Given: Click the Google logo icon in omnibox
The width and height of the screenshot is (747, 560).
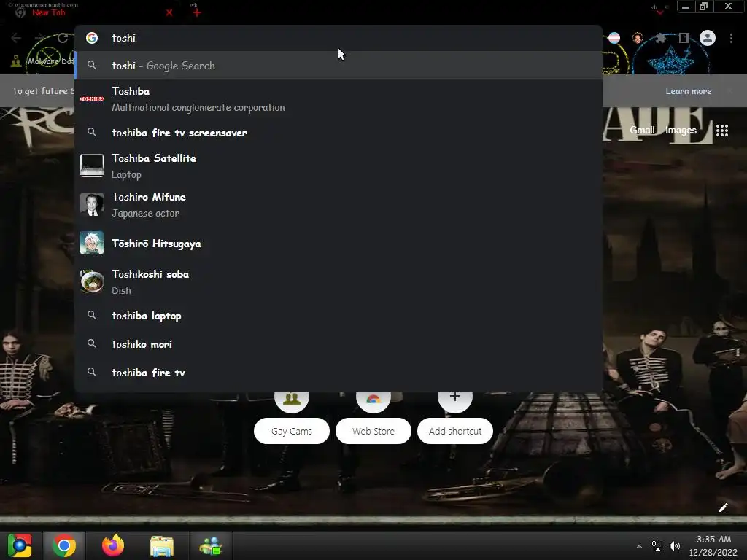Looking at the screenshot, I should point(92,38).
